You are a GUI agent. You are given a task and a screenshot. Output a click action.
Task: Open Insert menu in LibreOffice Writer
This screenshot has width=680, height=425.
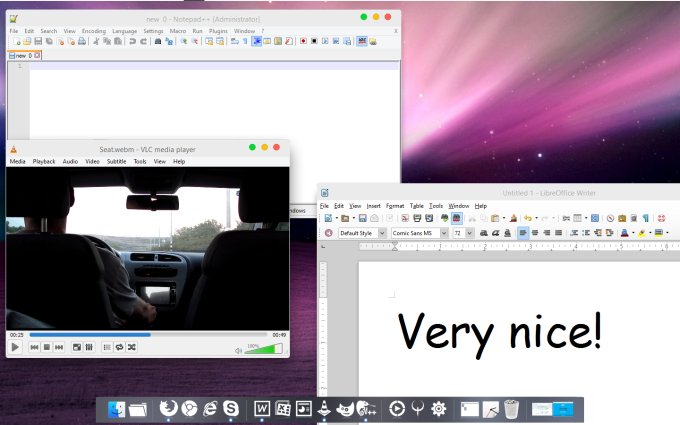tap(373, 206)
